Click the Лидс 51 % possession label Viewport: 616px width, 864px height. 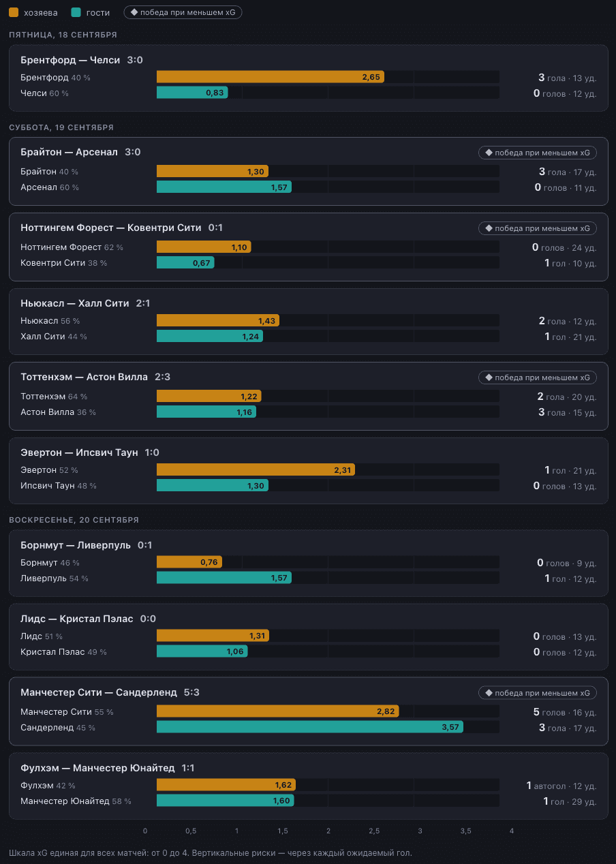[42, 636]
